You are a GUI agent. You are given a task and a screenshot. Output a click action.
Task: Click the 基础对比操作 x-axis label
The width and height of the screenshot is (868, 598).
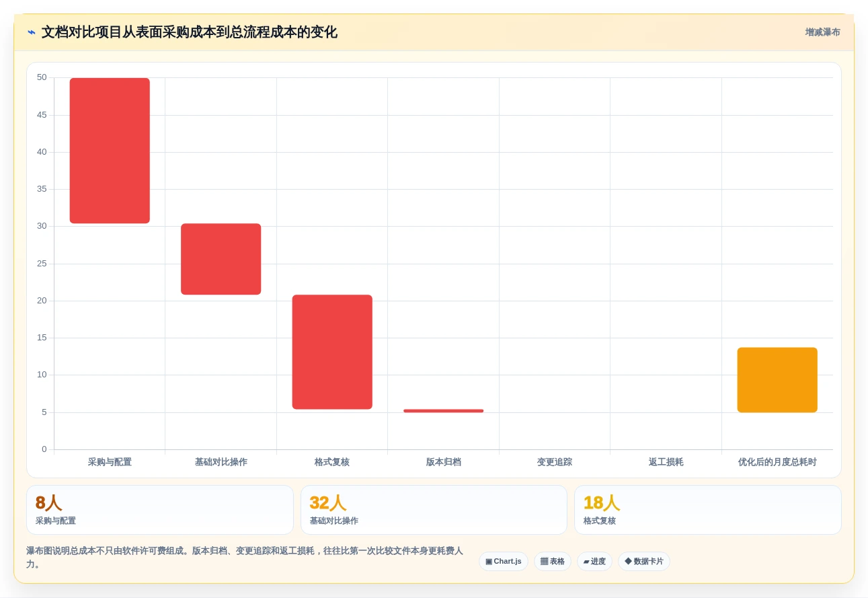(x=221, y=462)
